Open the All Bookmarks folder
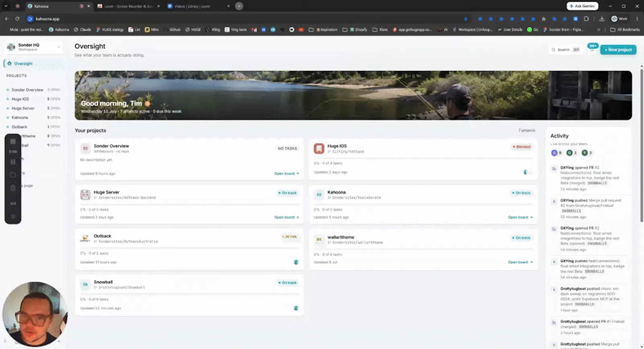 point(625,29)
